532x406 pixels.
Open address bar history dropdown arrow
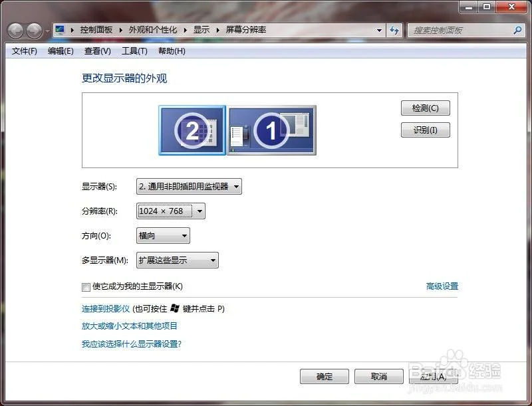(379, 30)
